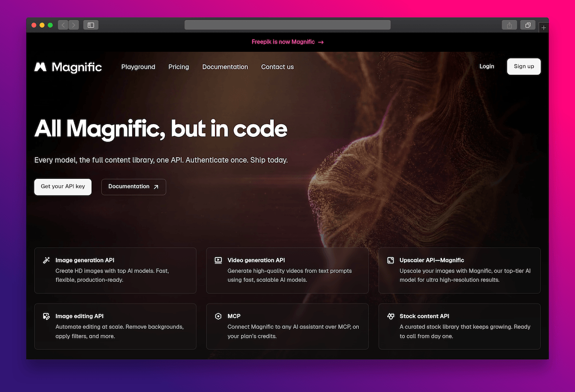
Task: Click the Stock content API shapes icon
Action: [391, 316]
